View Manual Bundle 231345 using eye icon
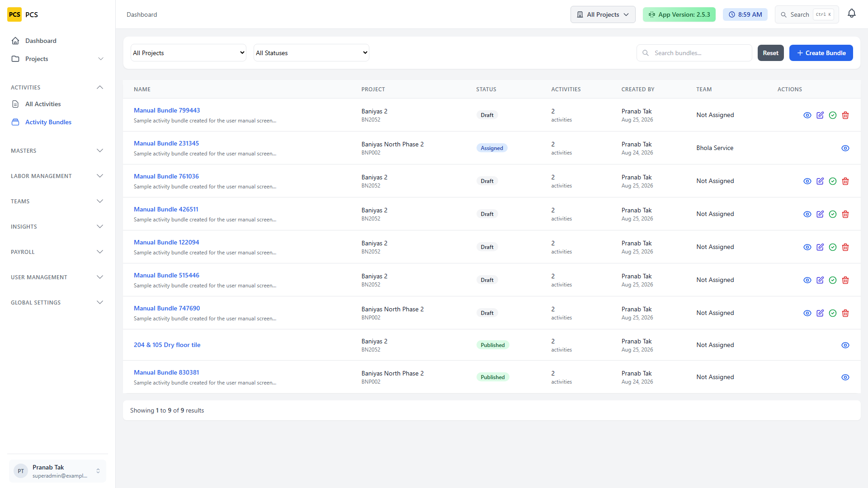 (x=845, y=148)
